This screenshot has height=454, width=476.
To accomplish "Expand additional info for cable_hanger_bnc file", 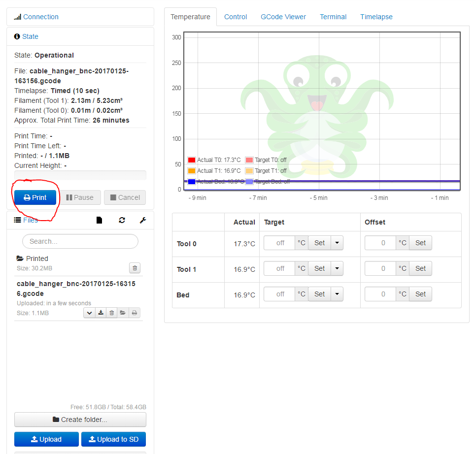I will tap(89, 313).
